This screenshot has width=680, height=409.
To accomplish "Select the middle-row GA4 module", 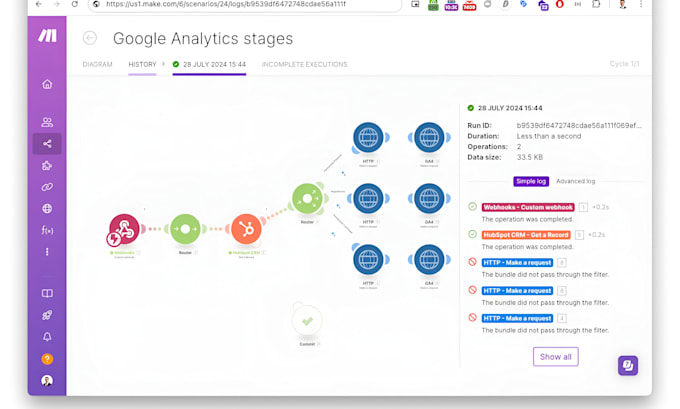I will [429, 198].
